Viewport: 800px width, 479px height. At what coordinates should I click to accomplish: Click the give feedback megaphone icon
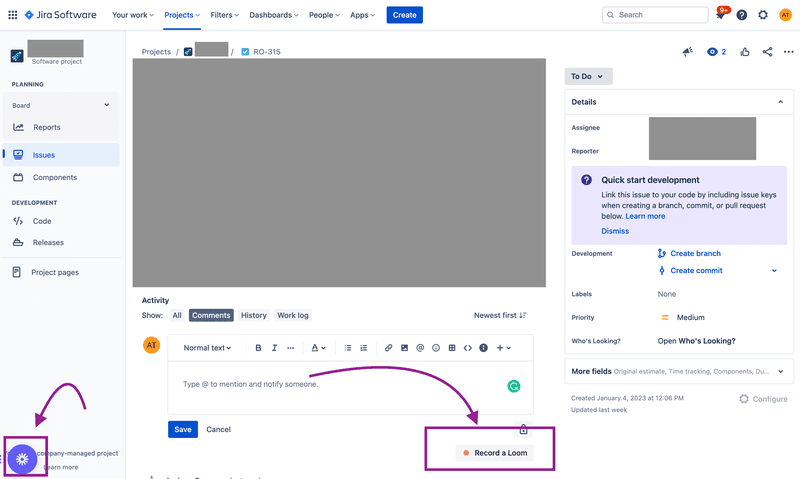(687, 52)
